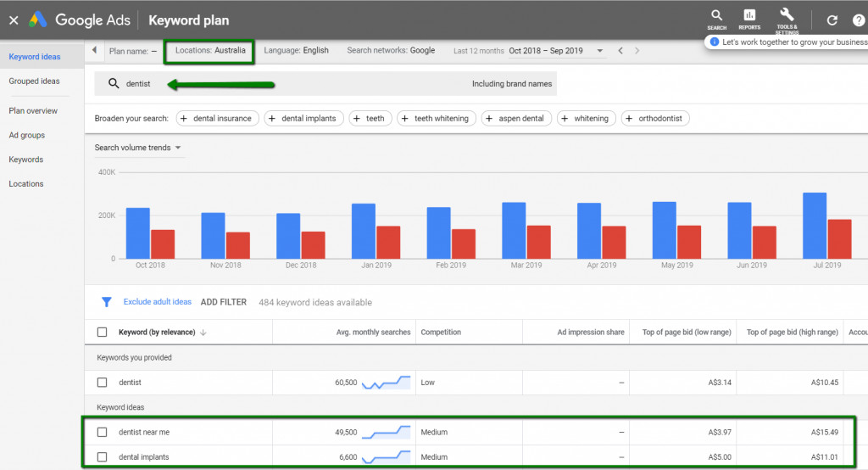This screenshot has height=470, width=868.
Task: Open Plan overview in the sidebar
Action: click(33, 111)
